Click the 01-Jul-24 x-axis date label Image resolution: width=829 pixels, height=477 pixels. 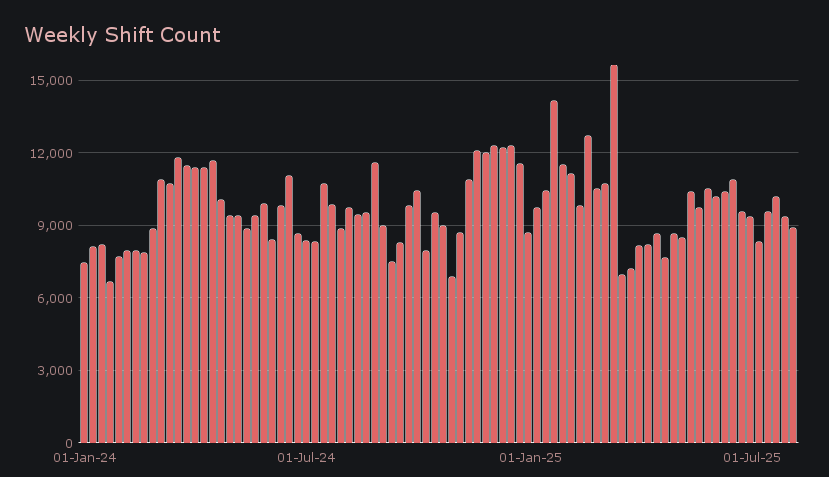click(x=306, y=458)
